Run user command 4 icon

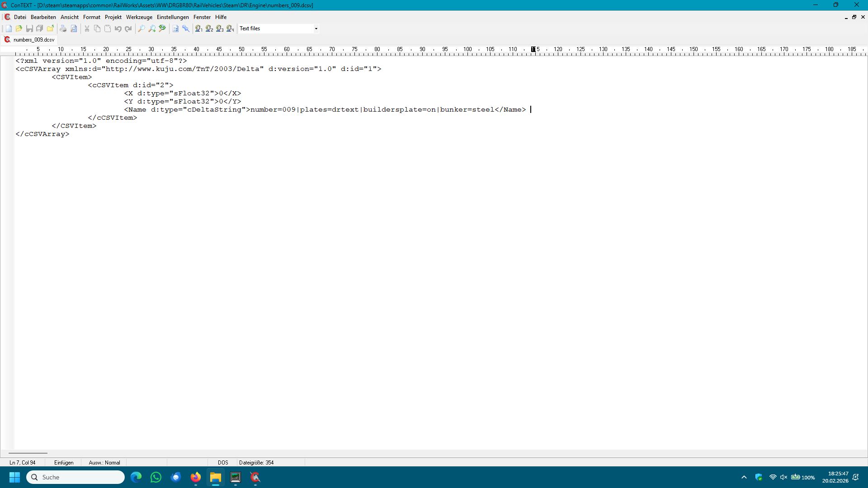[x=230, y=28]
